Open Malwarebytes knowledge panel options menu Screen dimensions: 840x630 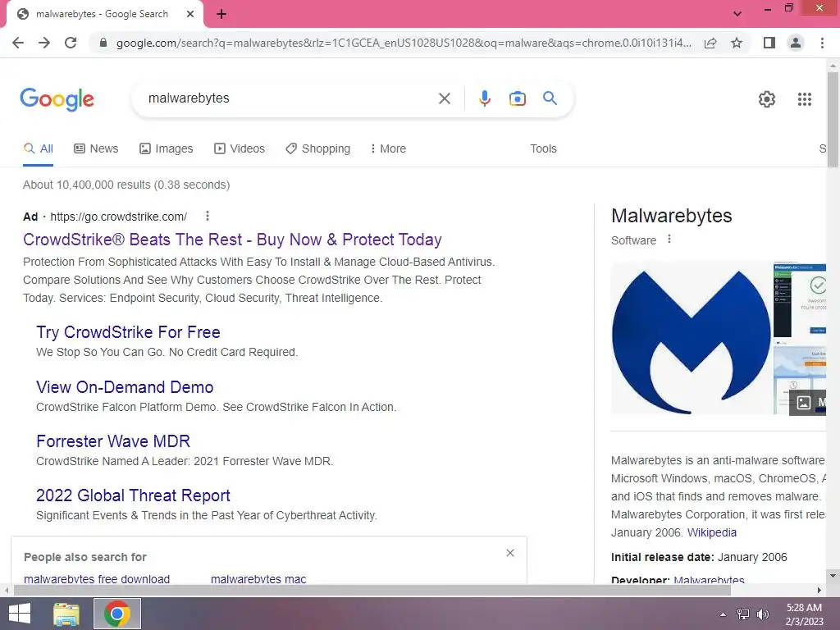[669, 240]
